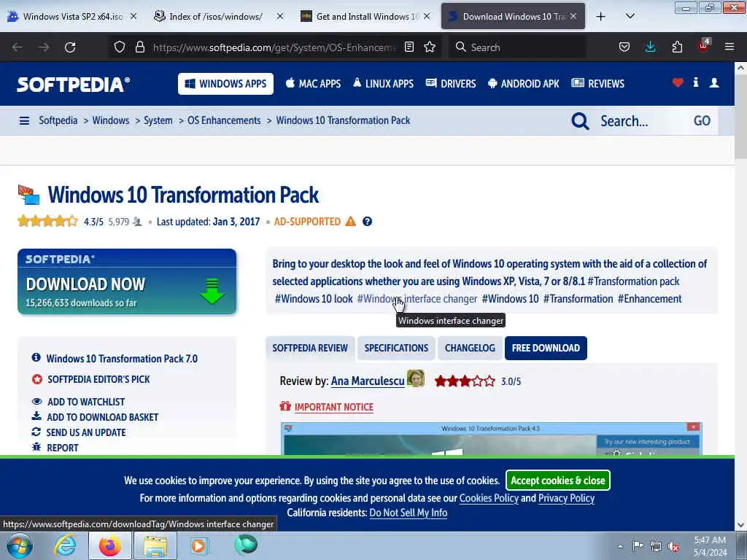This screenshot has width=747, height=560.
Task: Open the tracking protection shield icon
Action: point(120,47)
